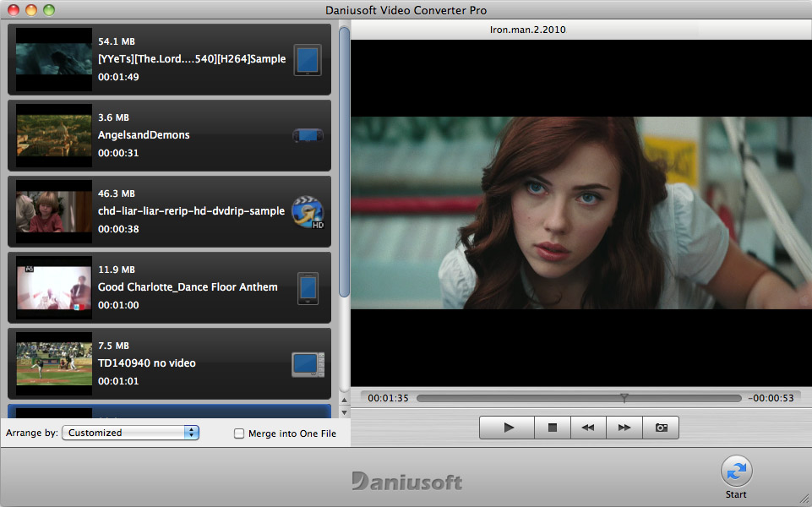812x507 pixels.
Task: Click the remaining time '-00:00:53'
Action: click(771, 398)
